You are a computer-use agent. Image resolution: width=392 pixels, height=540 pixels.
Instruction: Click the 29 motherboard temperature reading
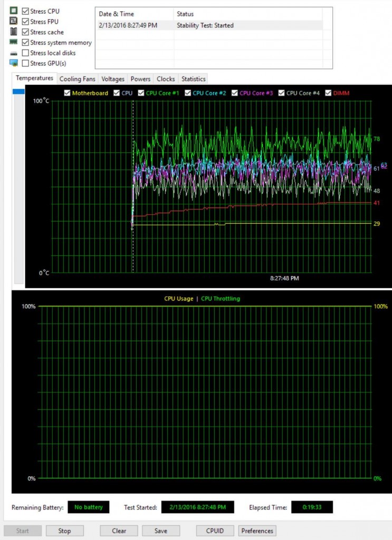pos(377,224)
